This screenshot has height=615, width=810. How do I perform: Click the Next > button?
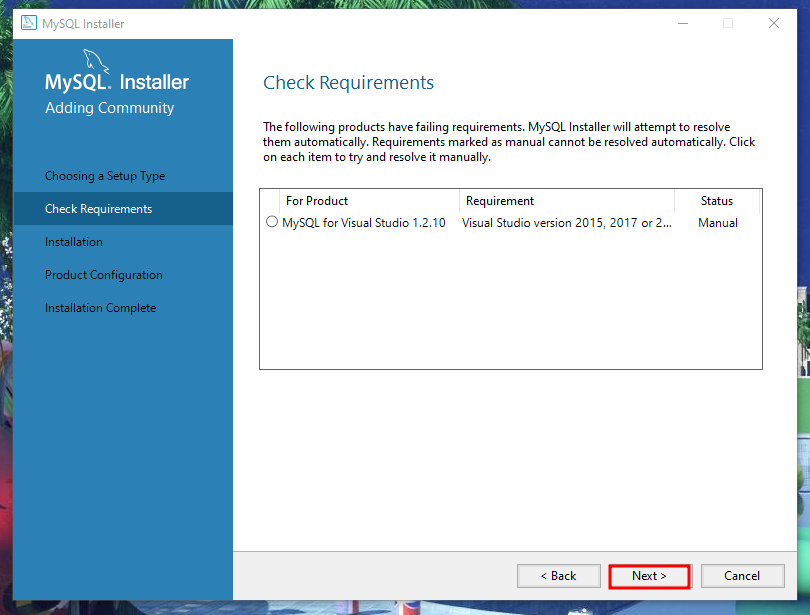[649, 576]
